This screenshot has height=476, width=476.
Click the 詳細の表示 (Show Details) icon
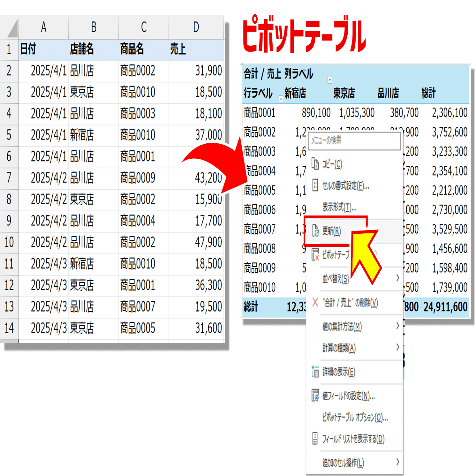click(x=315, y=372)
